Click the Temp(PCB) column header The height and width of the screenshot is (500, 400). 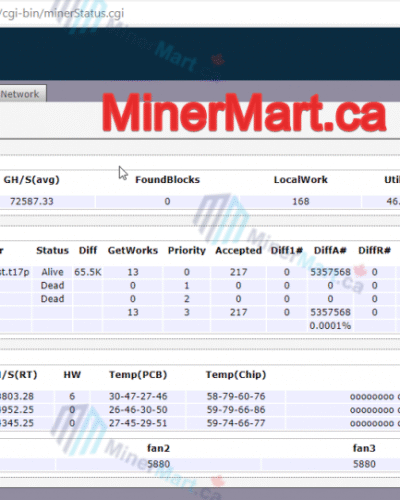(138, 375)
